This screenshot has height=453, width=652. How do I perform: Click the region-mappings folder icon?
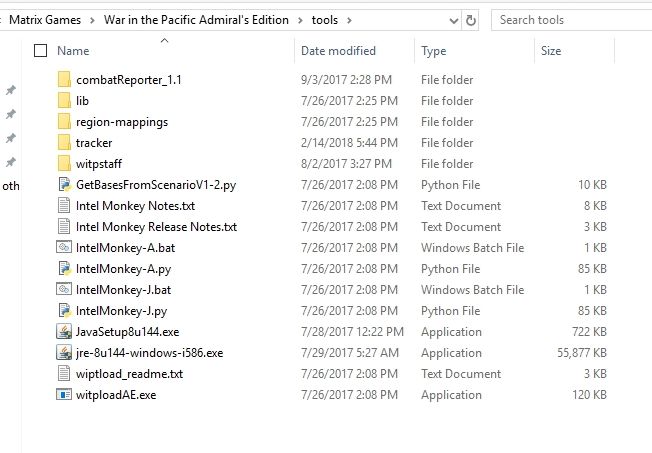[64, 121]
